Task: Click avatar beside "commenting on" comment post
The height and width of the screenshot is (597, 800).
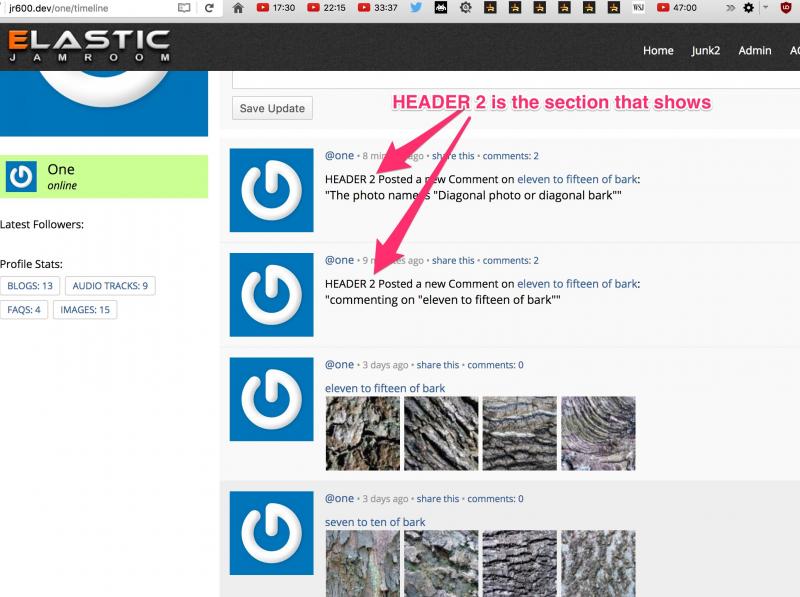Action: pos(271,295)
